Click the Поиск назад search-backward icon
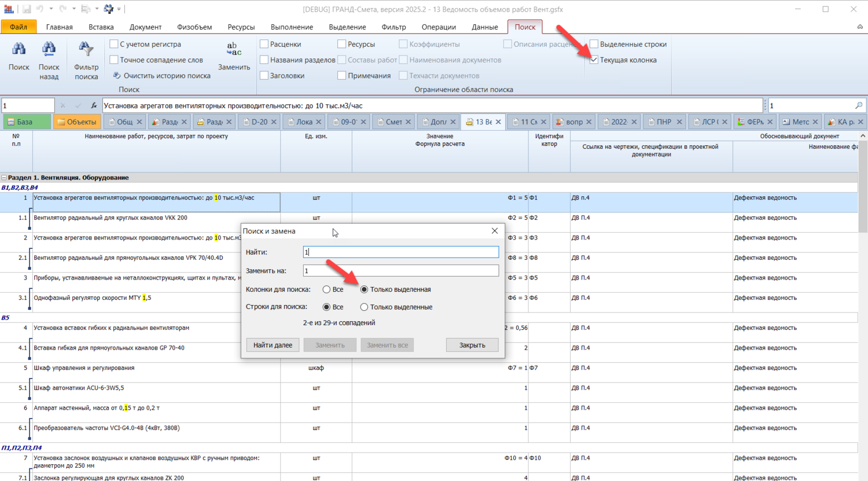Screen dimensions: 868x481 49,50
